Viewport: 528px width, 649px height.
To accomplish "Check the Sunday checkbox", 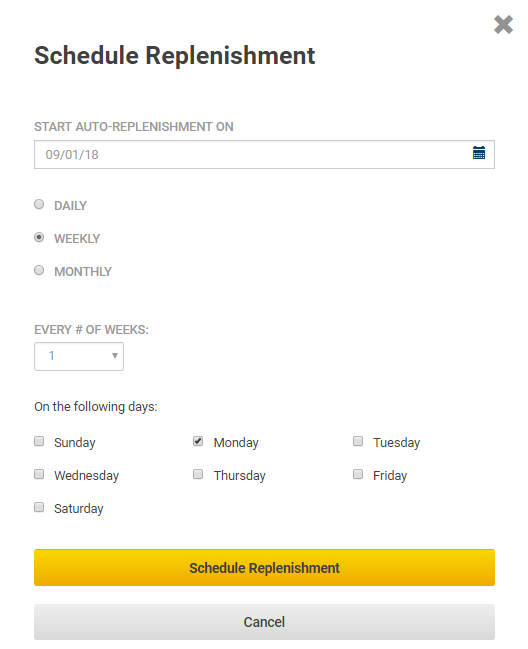I will pyautogui.click(x=39, y=441).
